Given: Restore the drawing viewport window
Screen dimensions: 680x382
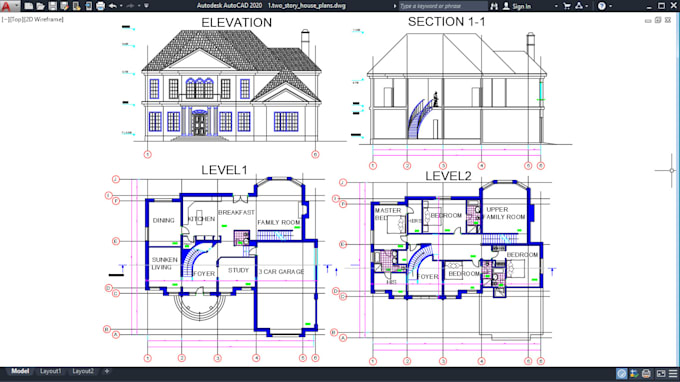Looking at the screenshot, I should (658, 20).
